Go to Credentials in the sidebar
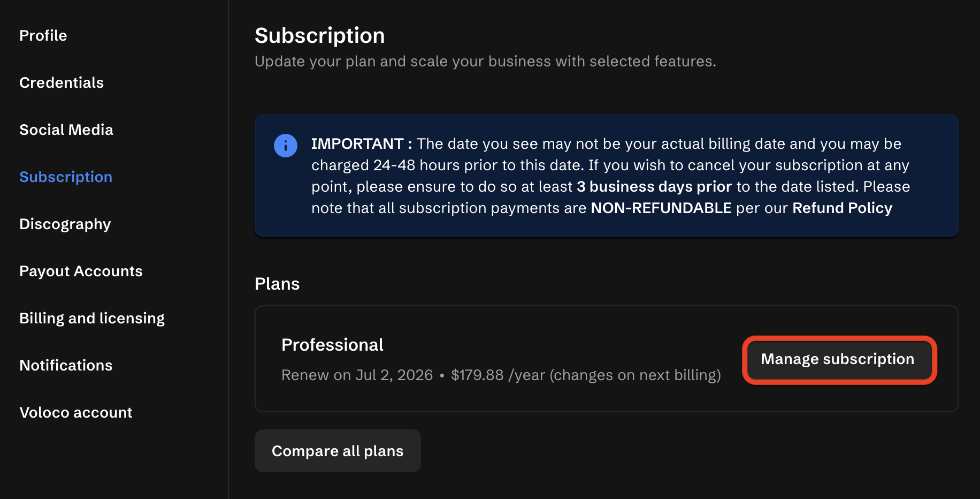The image size is (980, 499). point(62,83)
